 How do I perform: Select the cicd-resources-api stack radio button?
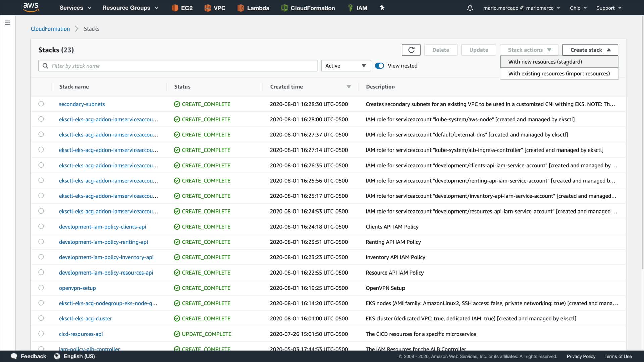tap(41, 334)
